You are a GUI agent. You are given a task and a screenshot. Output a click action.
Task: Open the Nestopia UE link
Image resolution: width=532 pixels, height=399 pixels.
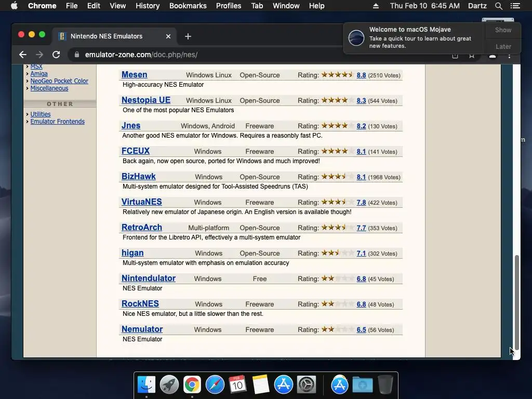(x=146, y=100)
